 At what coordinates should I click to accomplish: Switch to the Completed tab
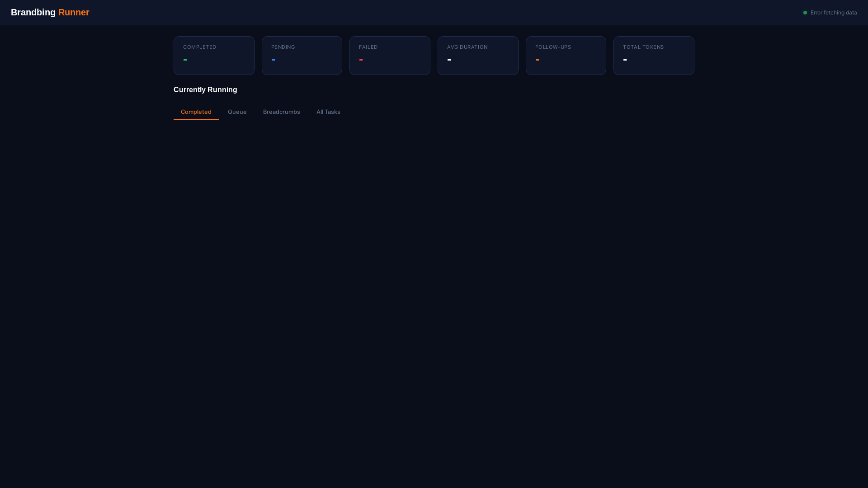196,112
